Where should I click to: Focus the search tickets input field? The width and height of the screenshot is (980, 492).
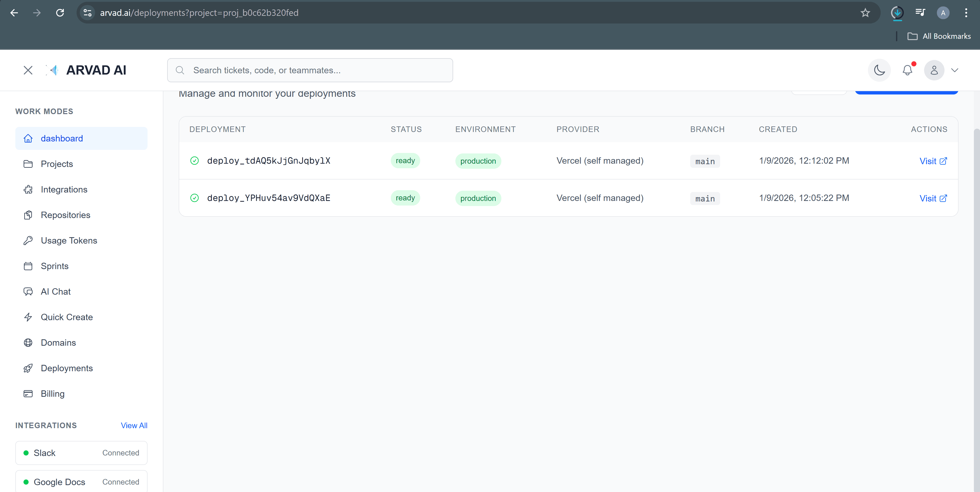316,70
